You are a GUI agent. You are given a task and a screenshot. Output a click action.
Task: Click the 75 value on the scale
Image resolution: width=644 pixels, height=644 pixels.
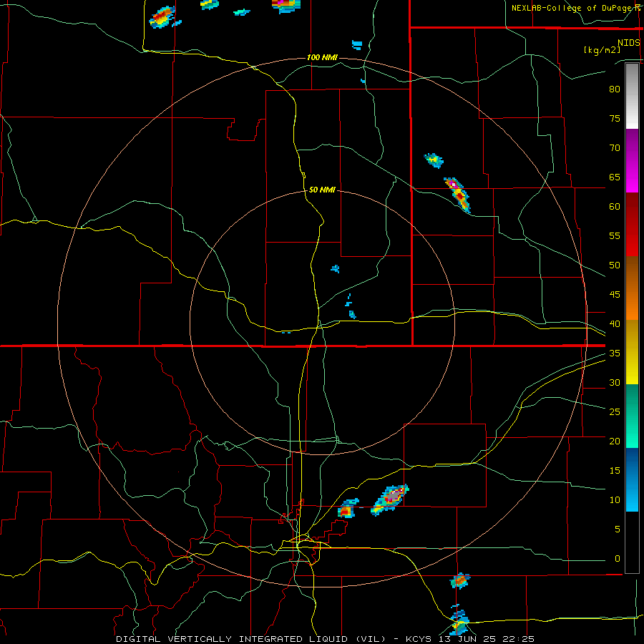click(x=615, y=118)
